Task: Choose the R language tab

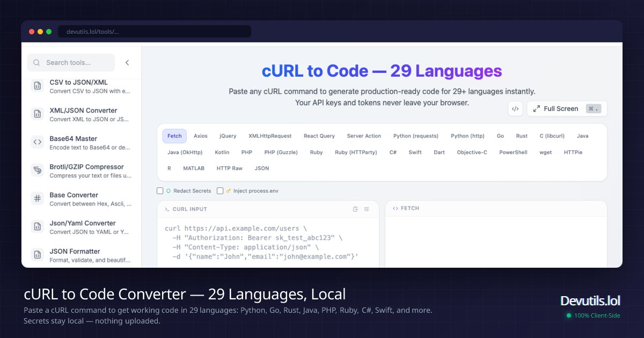Action: pyautogui.click(x=169, y=168)
